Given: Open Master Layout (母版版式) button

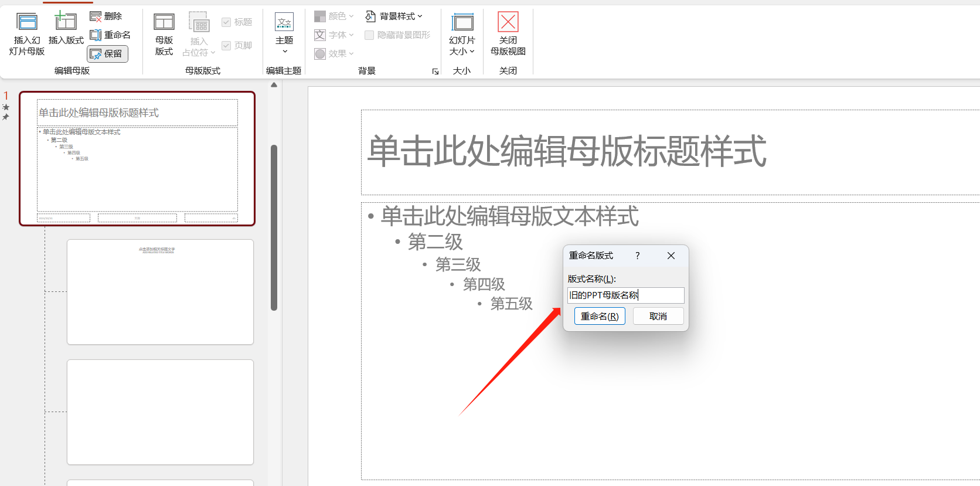Looking at the screenshot, I should click(164, 34).
